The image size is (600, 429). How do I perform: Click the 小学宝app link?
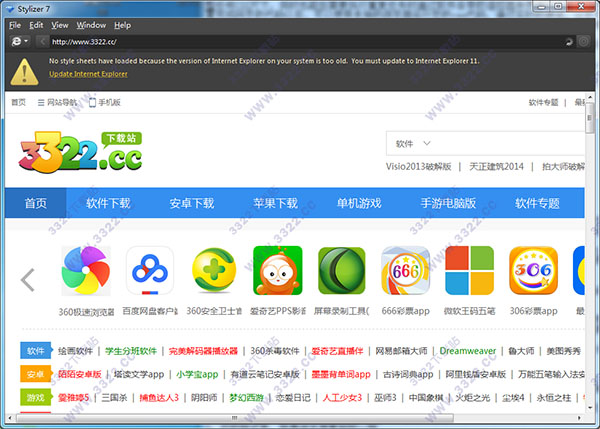tap(197, 374)
